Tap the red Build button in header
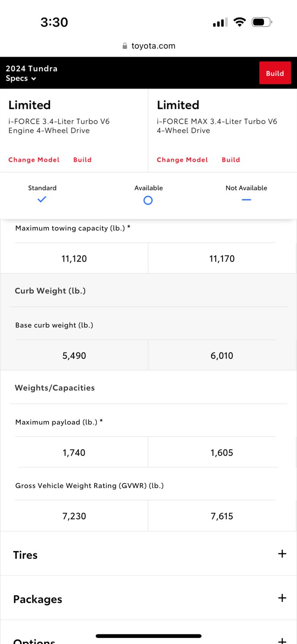The width and height of the screenshot is (297, 644). click(x=275, y=73)
